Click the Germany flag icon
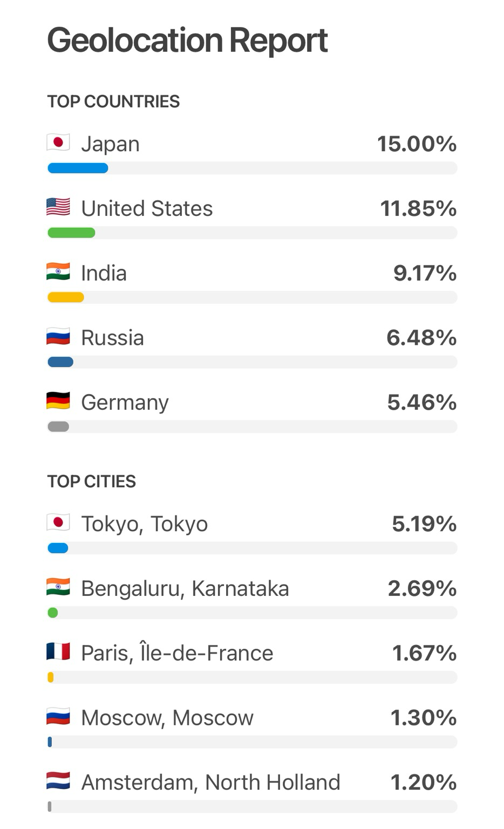The height and width of the screenshot is (829, 504). 58,402
